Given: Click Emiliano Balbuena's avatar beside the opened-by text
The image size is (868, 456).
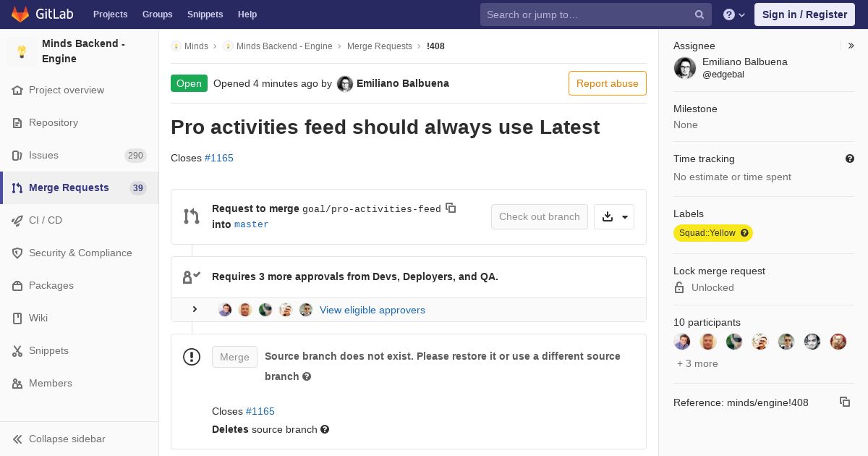Looking at the screenshot, I should point(345,84).
